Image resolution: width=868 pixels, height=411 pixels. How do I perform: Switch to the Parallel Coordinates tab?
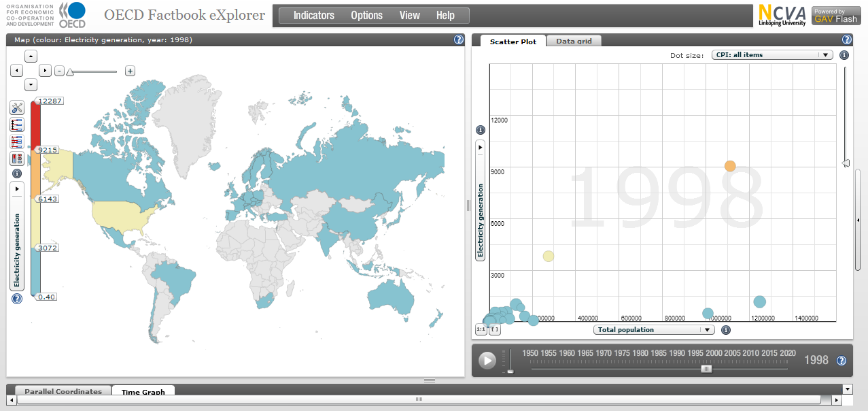coord(63,391)
